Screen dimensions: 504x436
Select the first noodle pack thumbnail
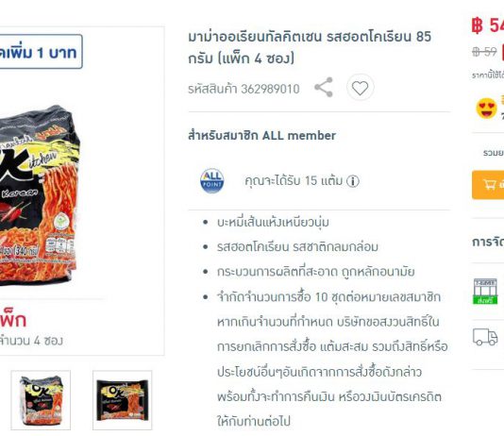[x=41, y=400]
